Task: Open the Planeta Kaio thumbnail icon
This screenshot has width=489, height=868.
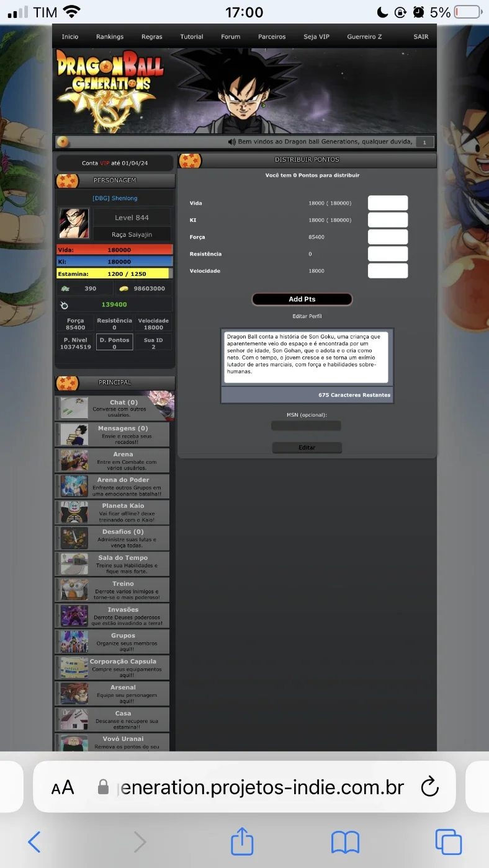Action: (x=74, y=512)
